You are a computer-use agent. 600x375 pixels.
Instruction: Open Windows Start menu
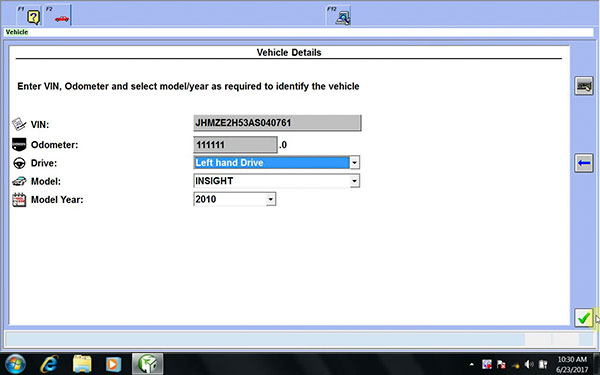(x=15, y=364)
